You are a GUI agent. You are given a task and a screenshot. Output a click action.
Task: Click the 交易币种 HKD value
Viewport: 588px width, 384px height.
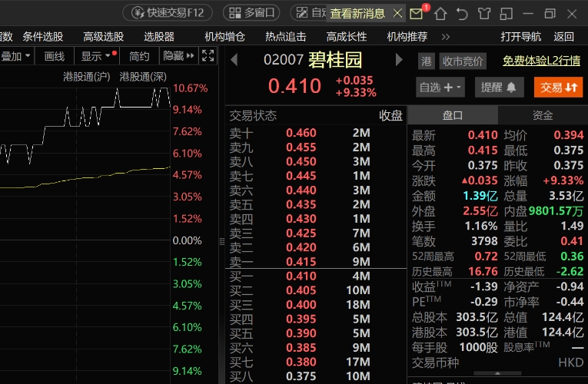pos(571,362)
